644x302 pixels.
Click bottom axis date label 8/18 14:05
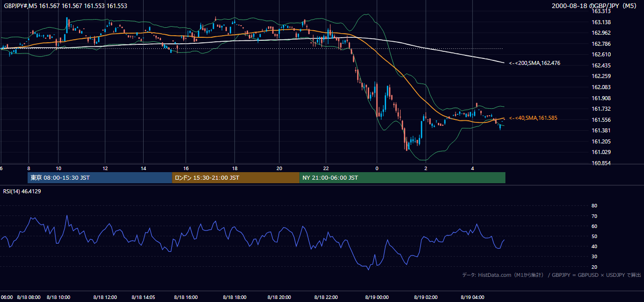pyautogui.click(x=143, y=297)
